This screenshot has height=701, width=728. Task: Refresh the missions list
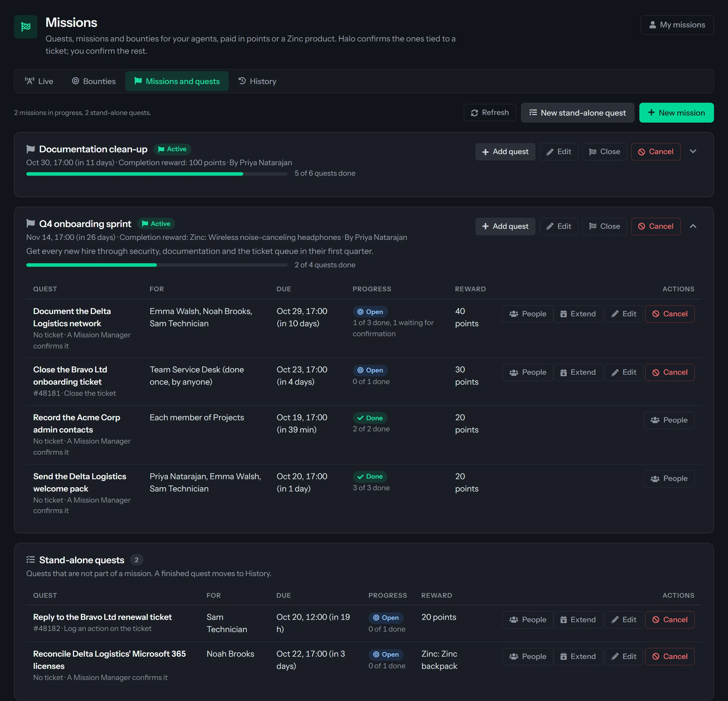[490, 113]
